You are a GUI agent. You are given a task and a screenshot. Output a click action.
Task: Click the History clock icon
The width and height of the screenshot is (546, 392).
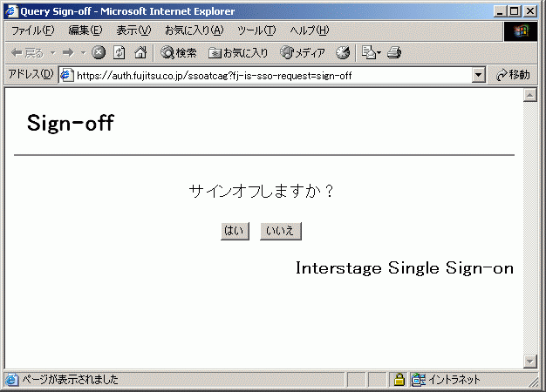click(343, 53)
